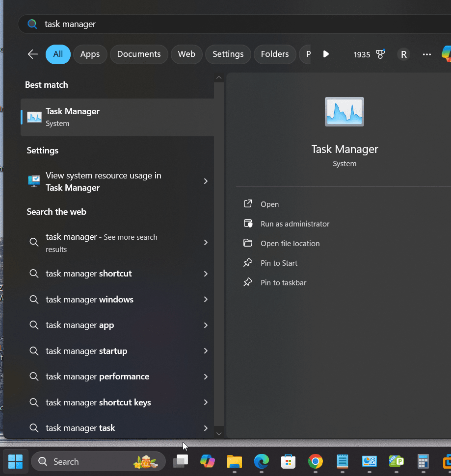Select the Settings filter tab
This screenshot has height=476, width=451.
coord(228,54)
